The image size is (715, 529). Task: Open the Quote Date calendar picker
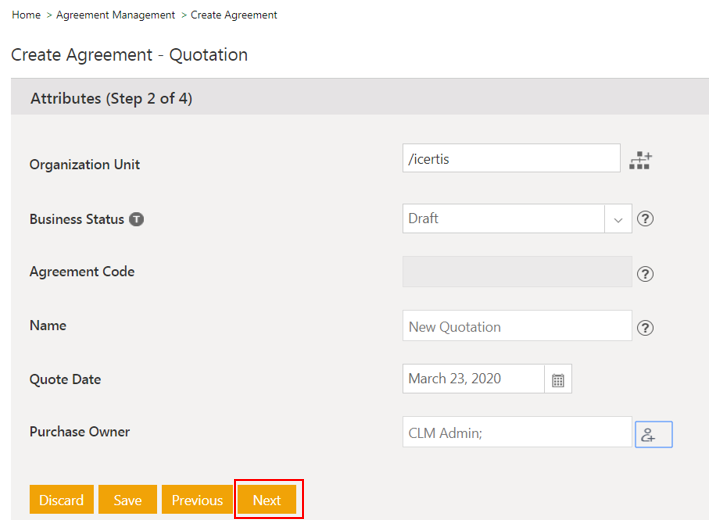coord(558,380)
